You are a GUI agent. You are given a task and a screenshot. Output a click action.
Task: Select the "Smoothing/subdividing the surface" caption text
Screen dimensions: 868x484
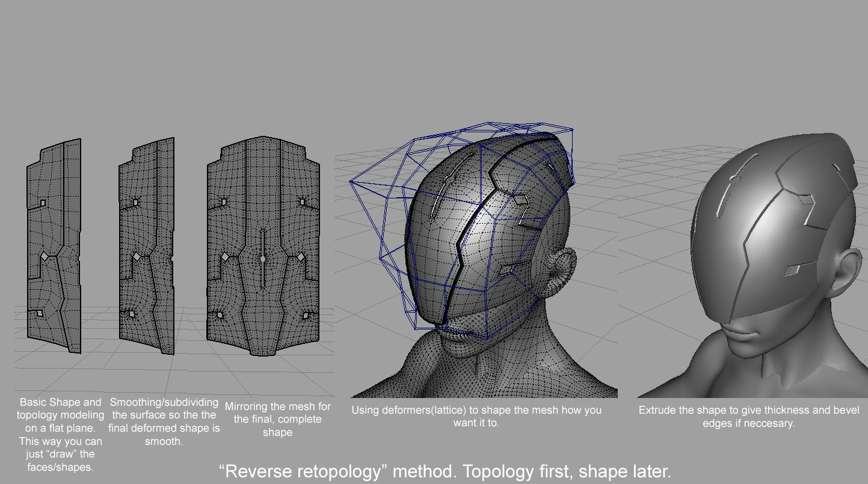pyautogui.click(x=164, y=421)
